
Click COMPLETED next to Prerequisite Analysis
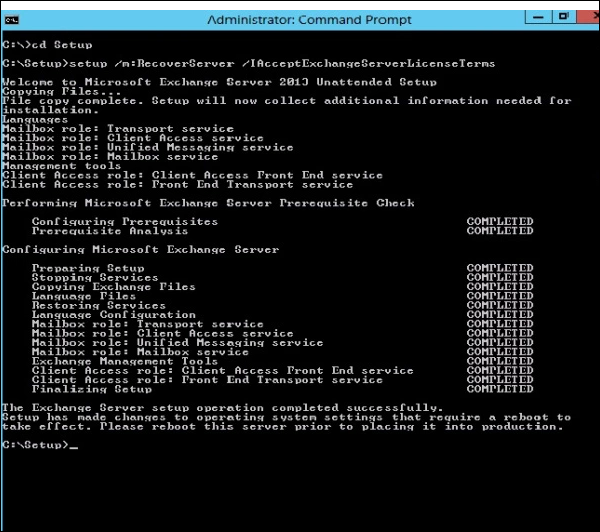[500, 231]
